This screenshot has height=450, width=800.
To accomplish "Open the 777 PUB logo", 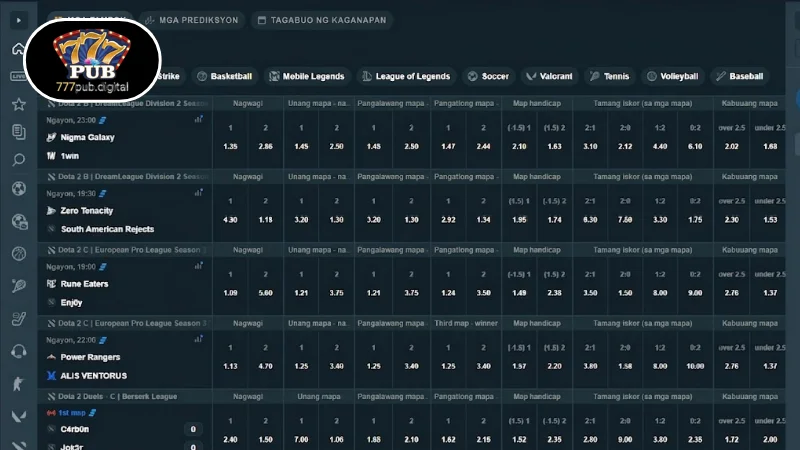I will pos(92,61).
